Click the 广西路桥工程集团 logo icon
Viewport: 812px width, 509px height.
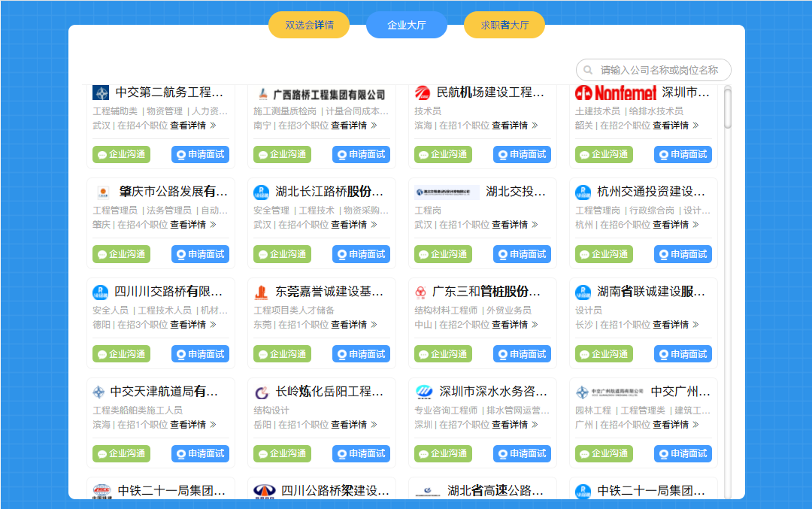[263, 92]
